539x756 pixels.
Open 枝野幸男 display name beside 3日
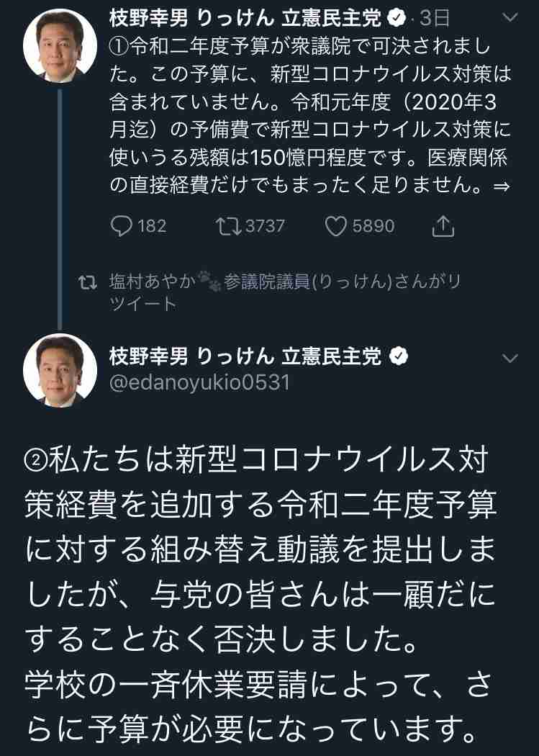point(246,17)
